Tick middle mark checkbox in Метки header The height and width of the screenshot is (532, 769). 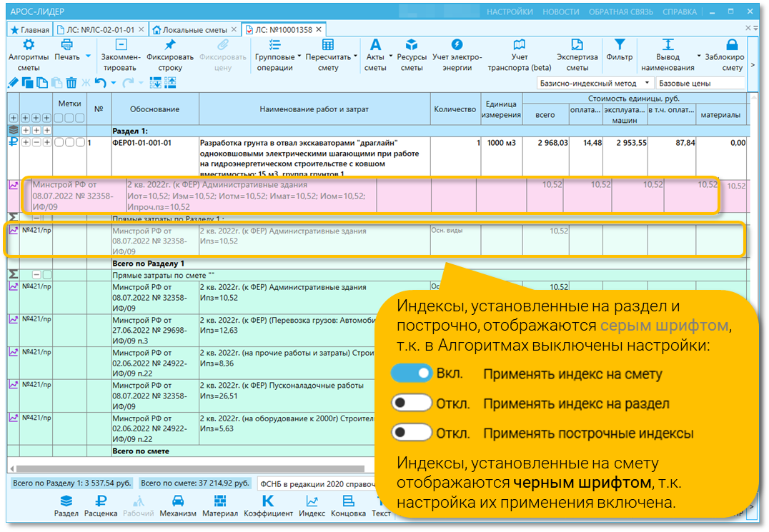[x=69, y=118]
